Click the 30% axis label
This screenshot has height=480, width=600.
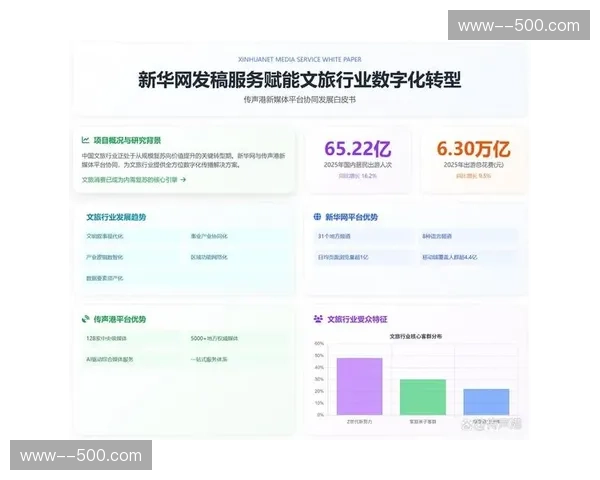coord(319,379)
